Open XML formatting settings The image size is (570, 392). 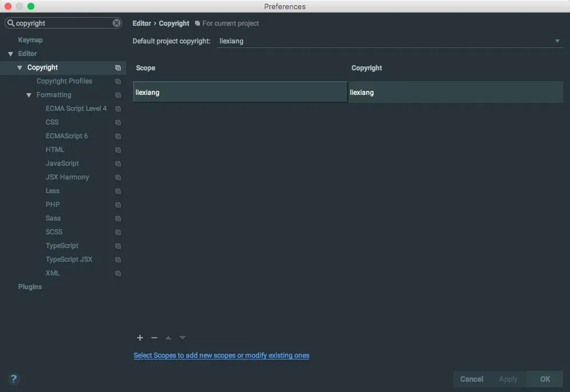tap(53, 273)
